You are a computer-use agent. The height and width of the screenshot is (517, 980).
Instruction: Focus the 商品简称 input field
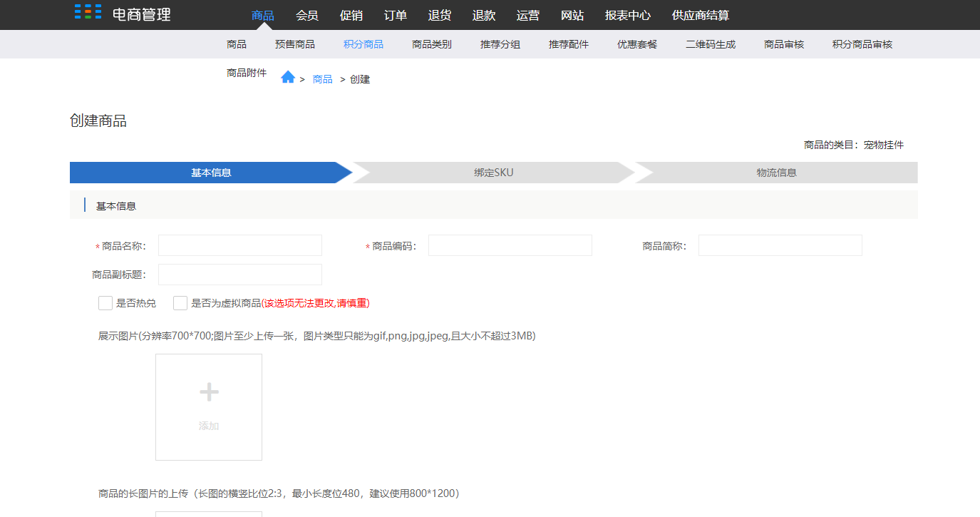pos(780,245)
